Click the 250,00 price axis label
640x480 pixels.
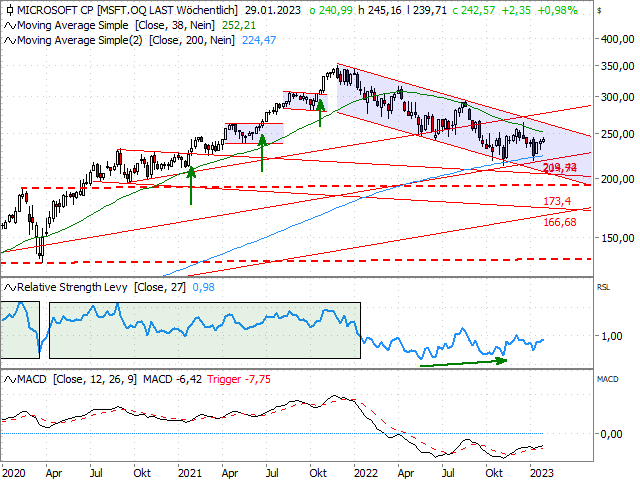pyautogui.click(x=618, y=134)
